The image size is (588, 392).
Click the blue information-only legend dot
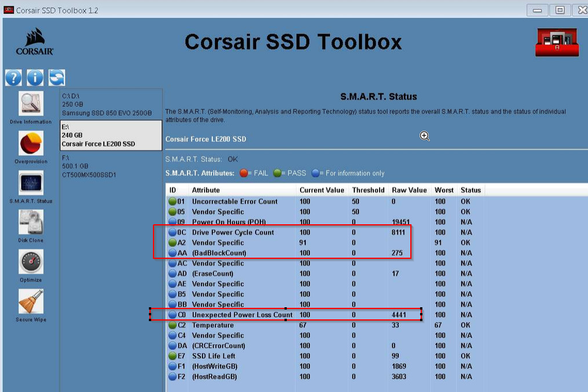click(x=316, y=173)
